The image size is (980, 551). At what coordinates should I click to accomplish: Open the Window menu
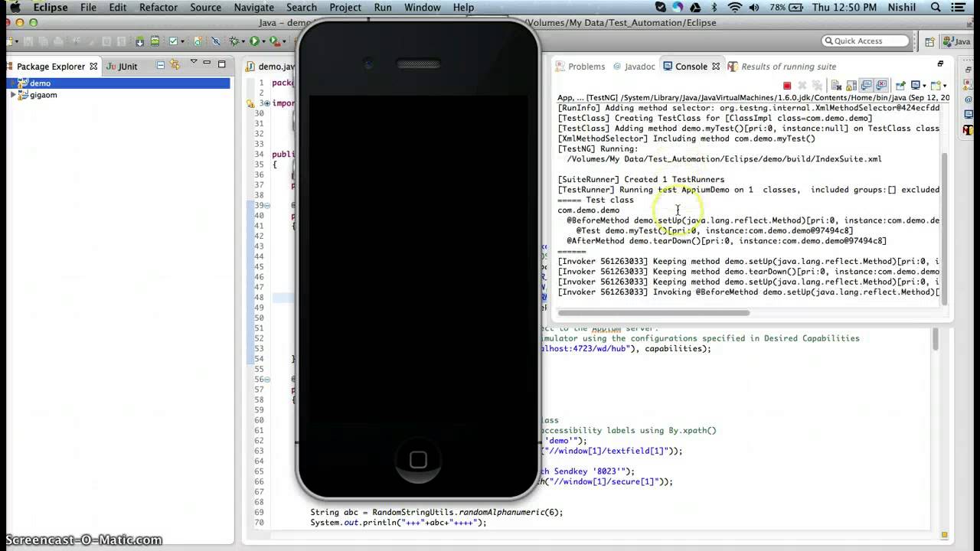tap(422, 8)
